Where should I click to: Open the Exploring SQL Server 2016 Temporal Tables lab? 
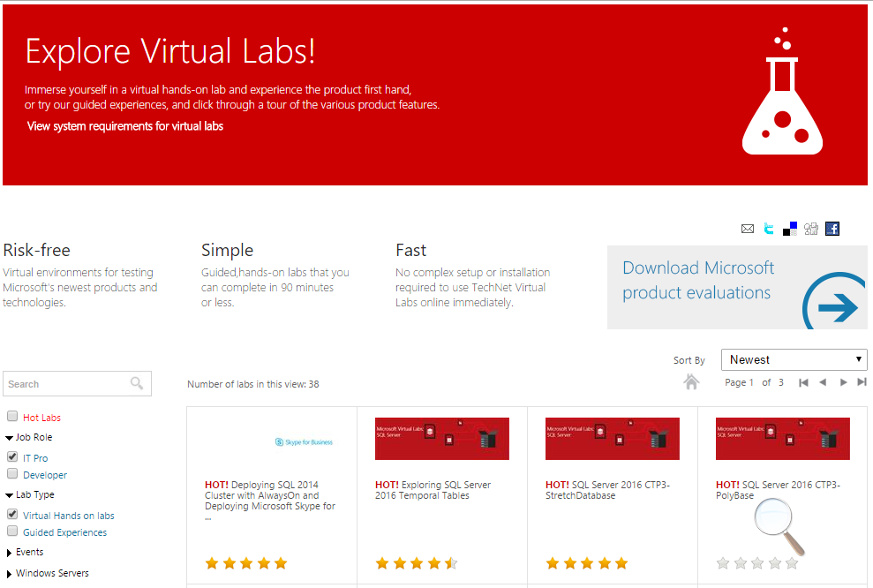coord(433,490)
